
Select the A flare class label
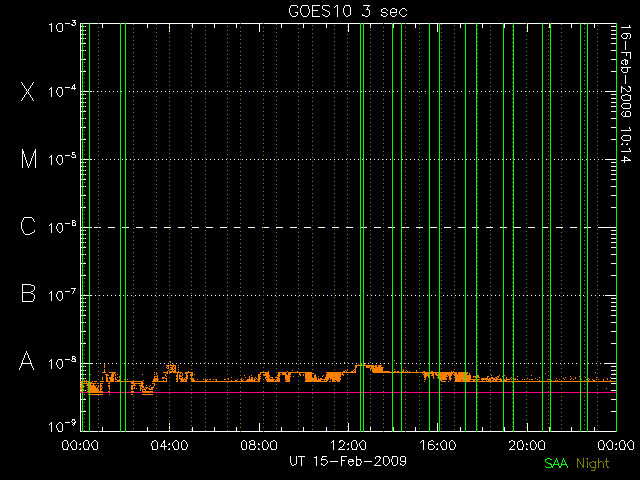point(27,361)
